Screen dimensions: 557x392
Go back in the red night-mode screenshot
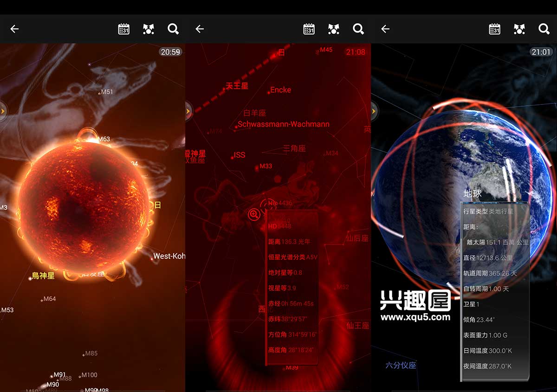(200, 29)
